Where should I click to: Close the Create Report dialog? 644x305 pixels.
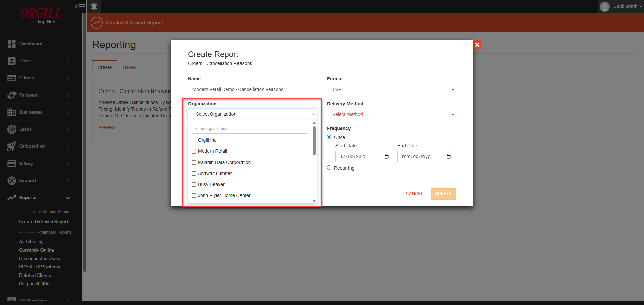pyautogui.click(x=477, y=44)
